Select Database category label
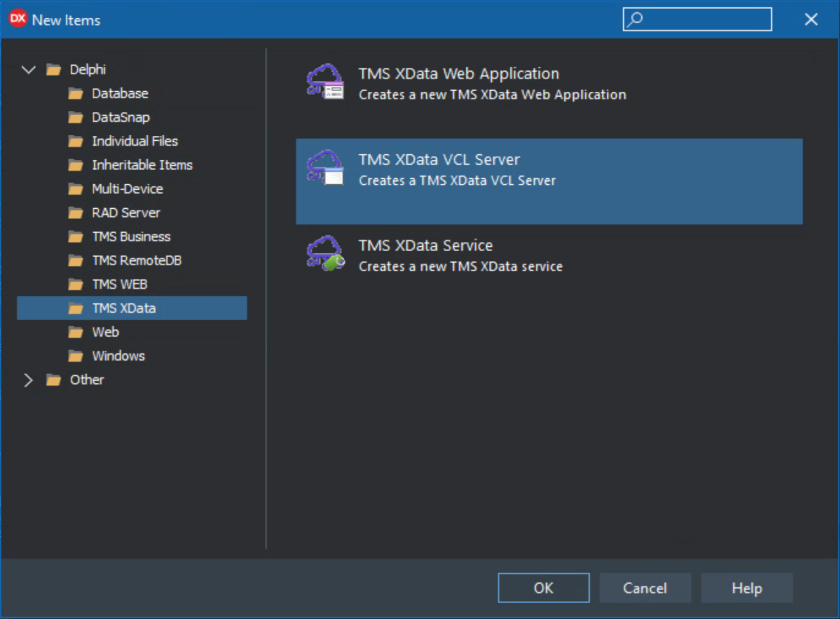 pyautogui.click(x=120, y=94)
